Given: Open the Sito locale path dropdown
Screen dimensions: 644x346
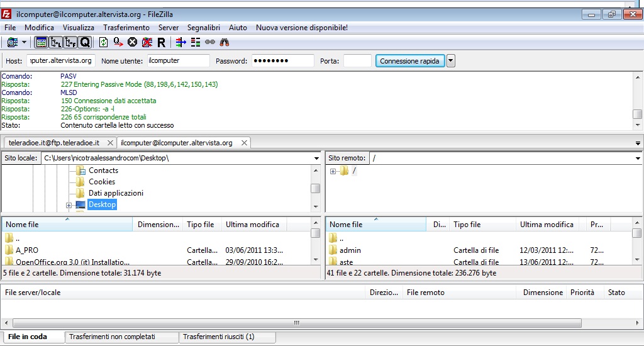Looking at the screenshot, I should pyautogui.click(x=316, y=158).
